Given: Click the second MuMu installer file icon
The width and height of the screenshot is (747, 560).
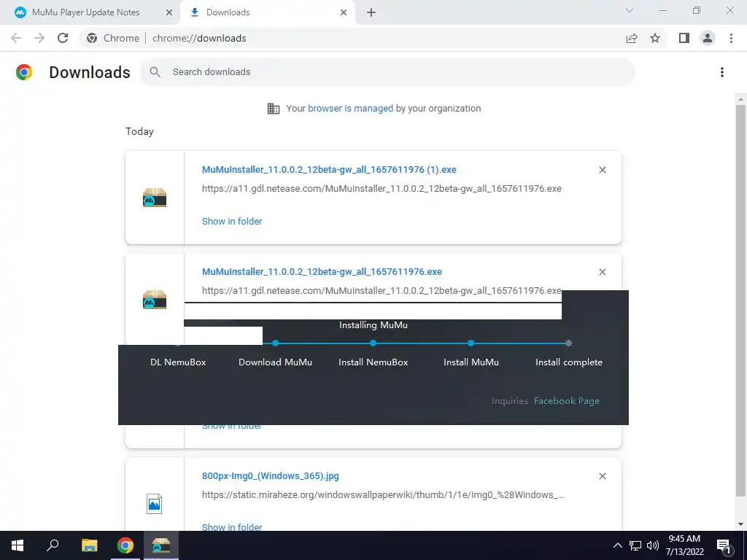Looking at the screenshot, I should pyautogui.click(x=155, y=299).
